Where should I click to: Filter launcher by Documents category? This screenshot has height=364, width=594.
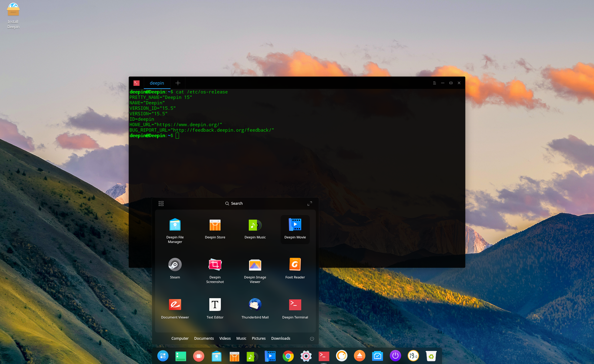coord(204,338)
